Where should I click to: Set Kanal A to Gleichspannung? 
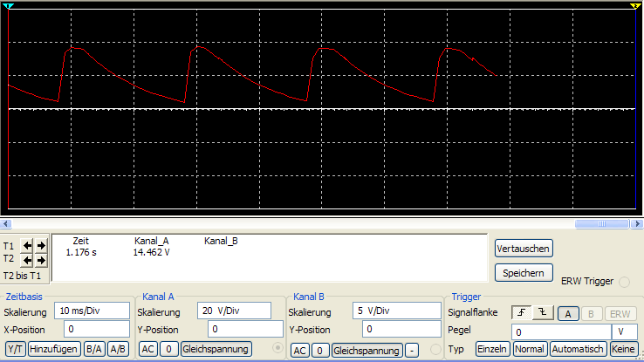pyautogui.click(x=216, y=349)
